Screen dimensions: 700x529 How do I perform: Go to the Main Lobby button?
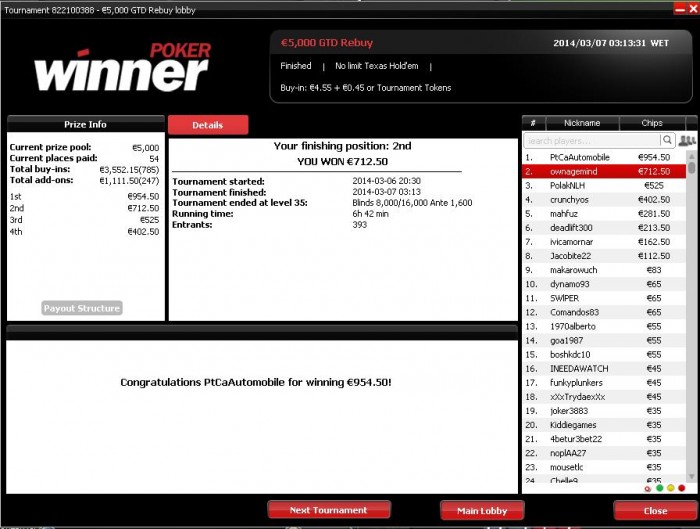482,510
